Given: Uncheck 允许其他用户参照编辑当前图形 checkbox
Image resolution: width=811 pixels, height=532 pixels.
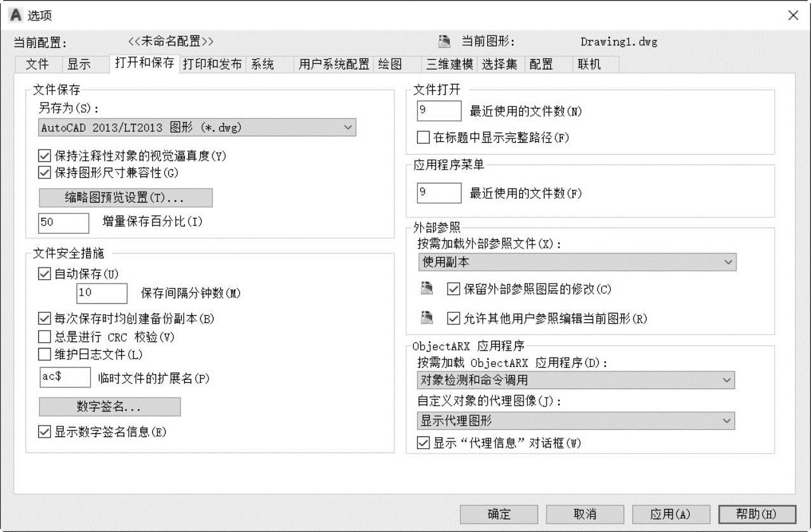Looking at the screenshot, I should coord(453,318).
